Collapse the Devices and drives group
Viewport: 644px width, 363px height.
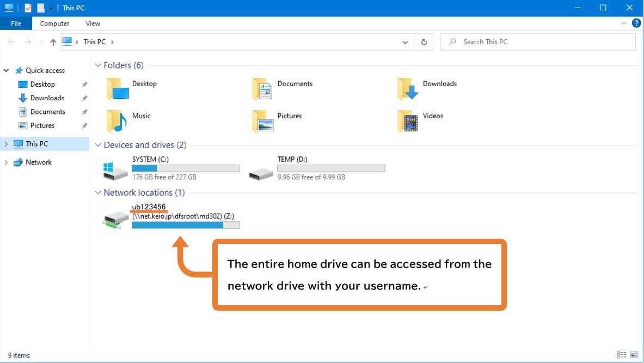coord(98,145)
